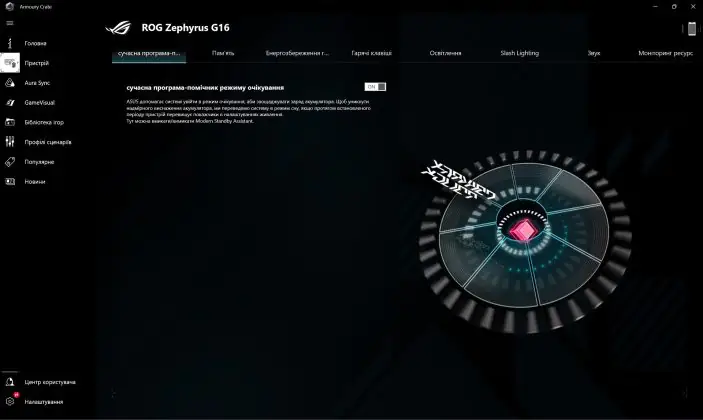This screenshot has height=420, width=703.
Task: Select the Пристрій device icon in sidebar
Action: (10, 63)
